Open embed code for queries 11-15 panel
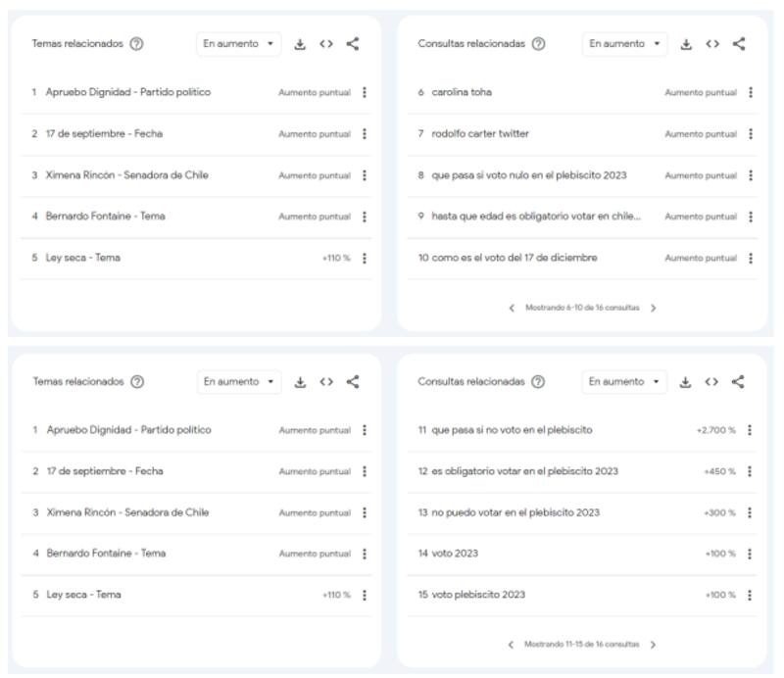Image resolution: width=784 pixels, height=678 pixels. [x=712, y=382]
